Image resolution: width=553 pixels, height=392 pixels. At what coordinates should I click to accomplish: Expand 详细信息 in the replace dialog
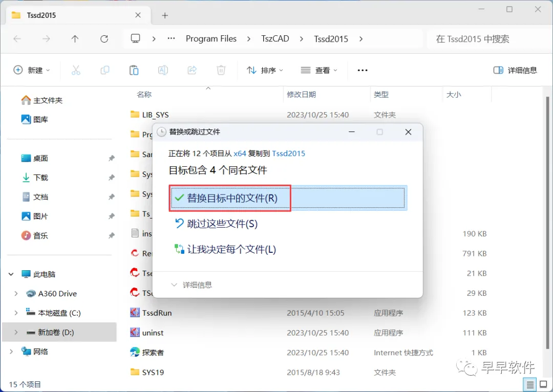pyautogui.click(x=191, y=285)
